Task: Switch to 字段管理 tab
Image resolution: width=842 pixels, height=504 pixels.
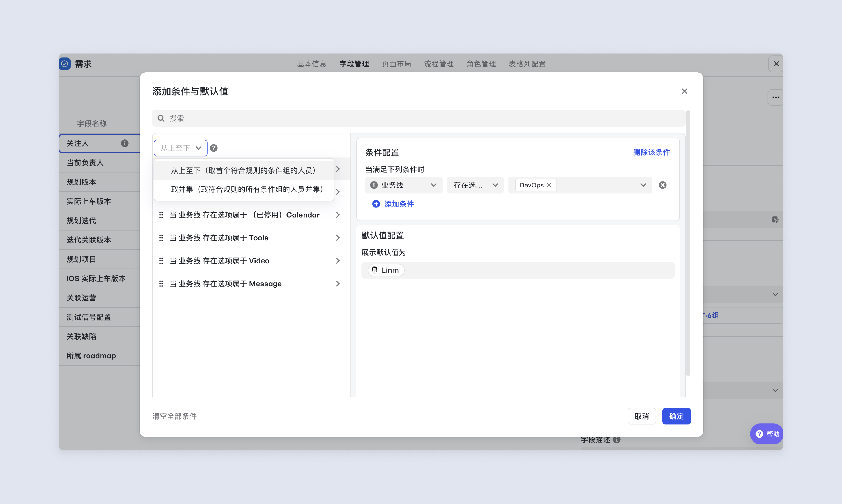Action: click(354, 64)
